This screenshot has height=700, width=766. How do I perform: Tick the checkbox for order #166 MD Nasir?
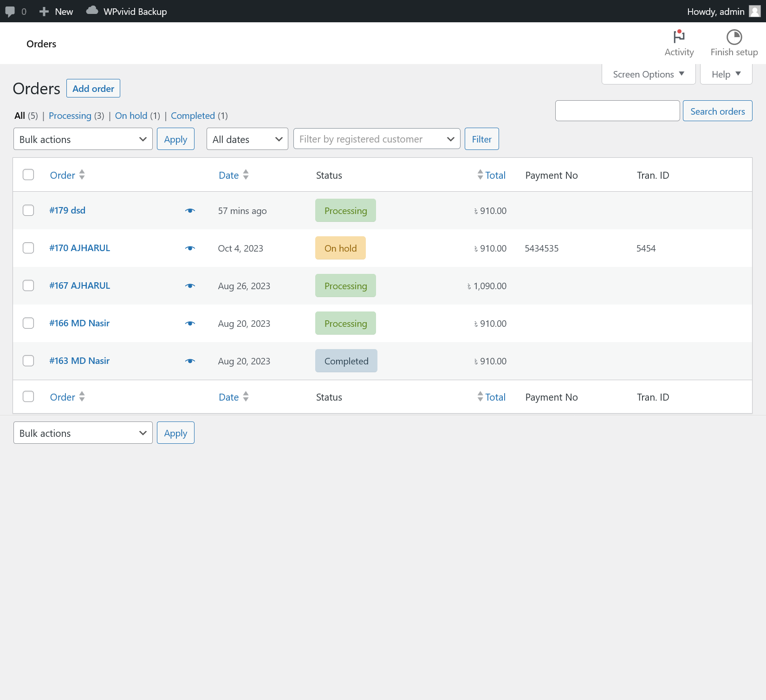[28, 323]
